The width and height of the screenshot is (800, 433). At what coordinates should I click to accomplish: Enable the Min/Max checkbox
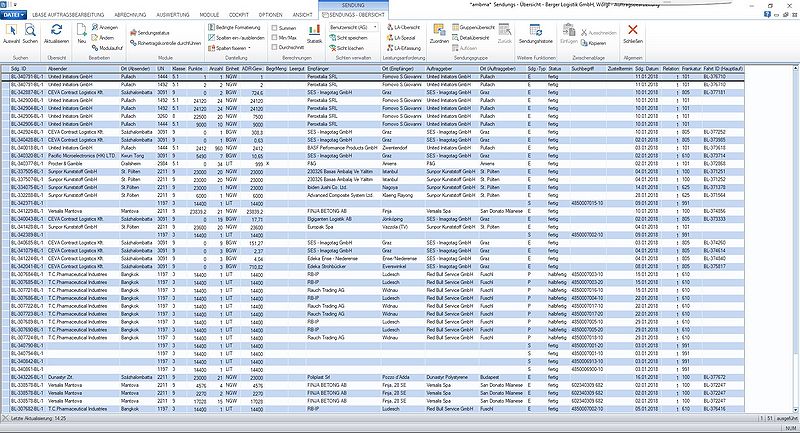274,38
